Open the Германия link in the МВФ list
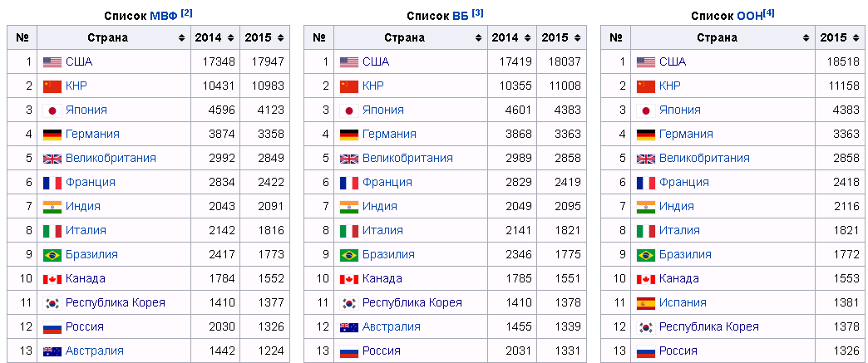 pyautogui.click(x=92, y=135)
